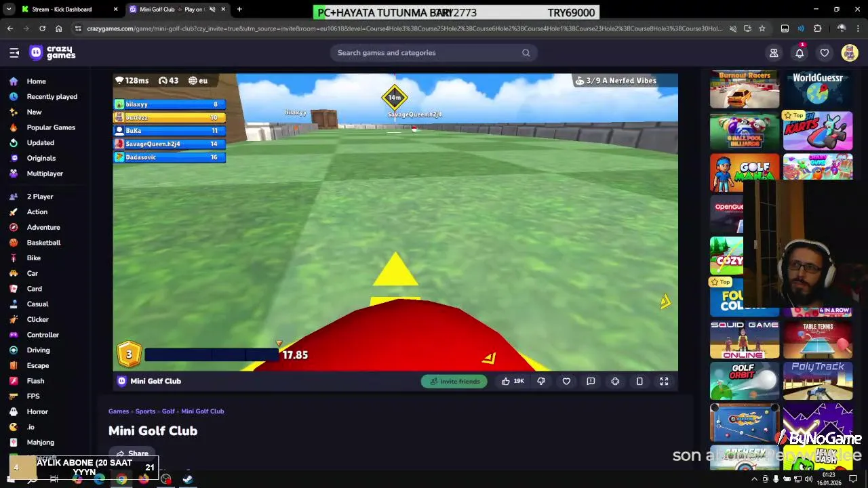Viewport: 868px width, 488px height.
Task: Bookmark this page with star icon
Action: click(x=762, y=28)
